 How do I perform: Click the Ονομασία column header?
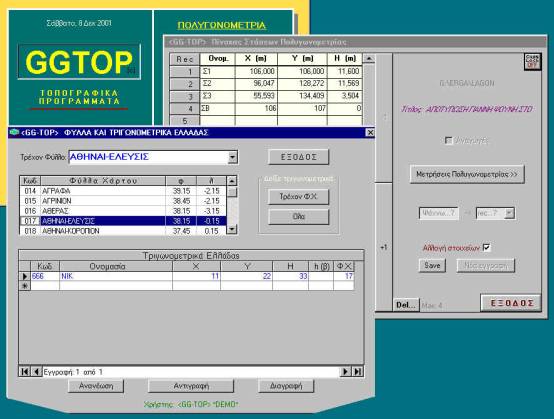tap(116, 266)
